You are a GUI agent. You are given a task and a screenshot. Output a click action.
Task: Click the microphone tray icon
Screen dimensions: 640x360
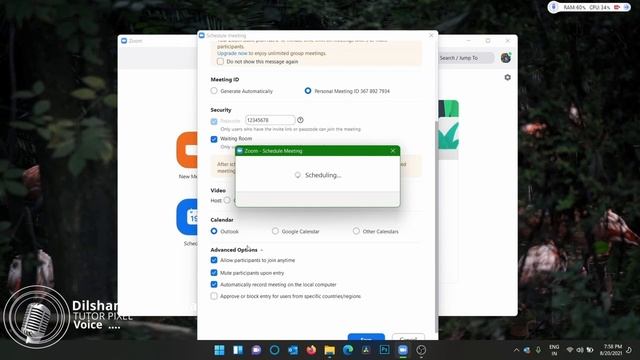538,350
